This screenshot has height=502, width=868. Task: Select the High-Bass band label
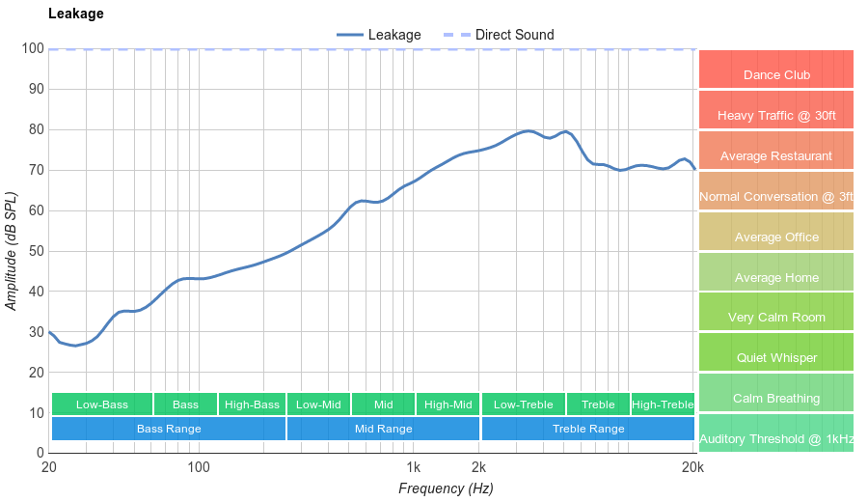click(252, 404)
